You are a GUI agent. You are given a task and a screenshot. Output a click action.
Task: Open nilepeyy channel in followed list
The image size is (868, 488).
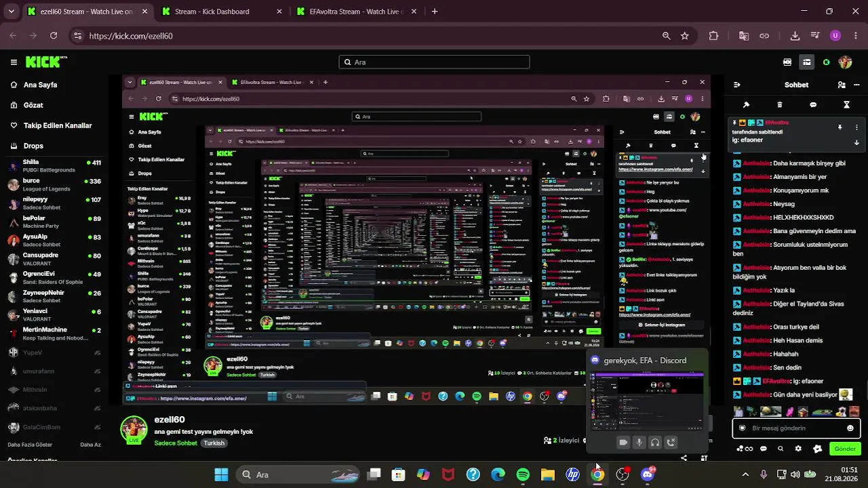click(x=54, y=203)
